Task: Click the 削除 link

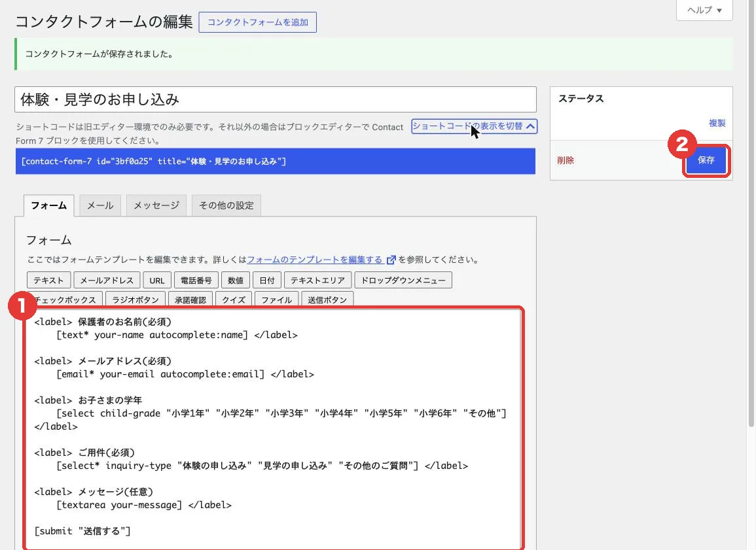Action: (566, 160)
